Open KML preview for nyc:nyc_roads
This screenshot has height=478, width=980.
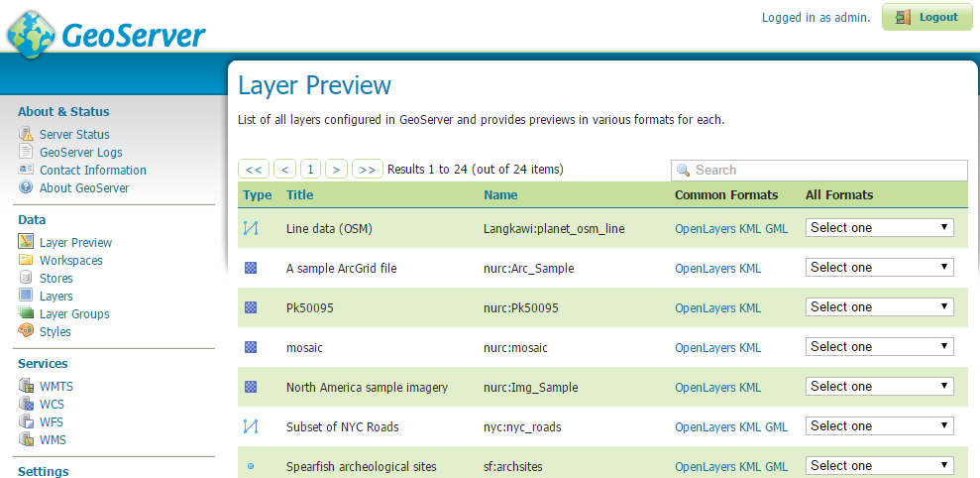[x=751, y=427]
